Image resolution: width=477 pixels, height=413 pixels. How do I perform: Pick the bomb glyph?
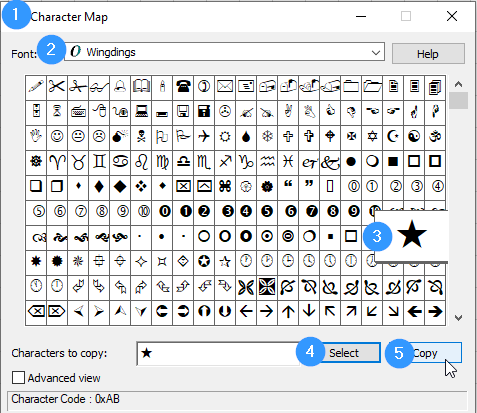pyautogui.click(x=120, y=136)
